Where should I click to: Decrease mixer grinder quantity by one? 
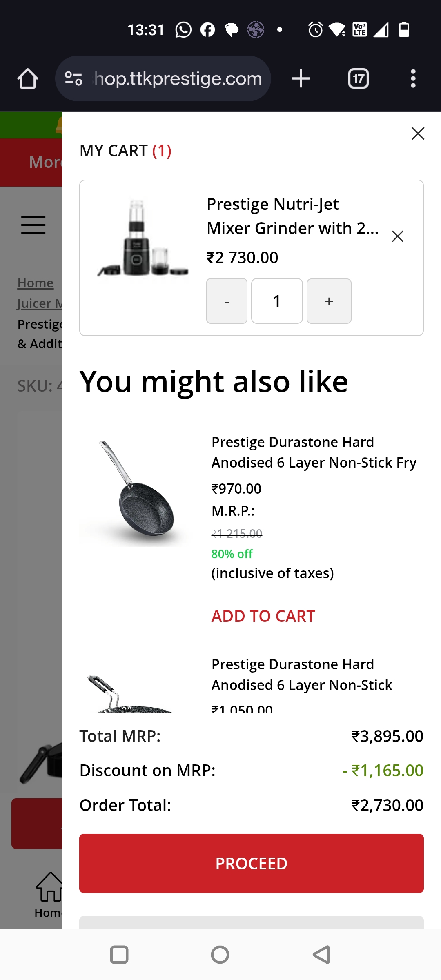(227, 301)
